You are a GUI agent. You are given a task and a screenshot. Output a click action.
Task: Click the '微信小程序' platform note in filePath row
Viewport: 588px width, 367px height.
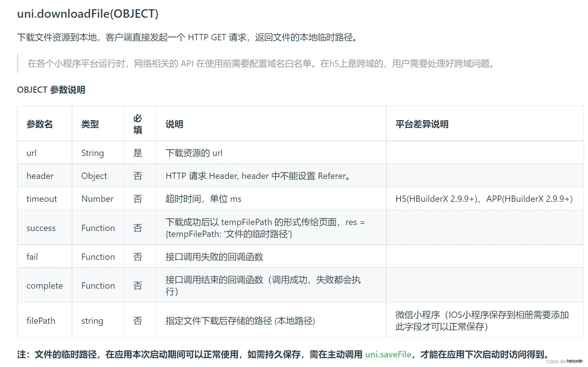pyautogui.click(x=482, y=321)
